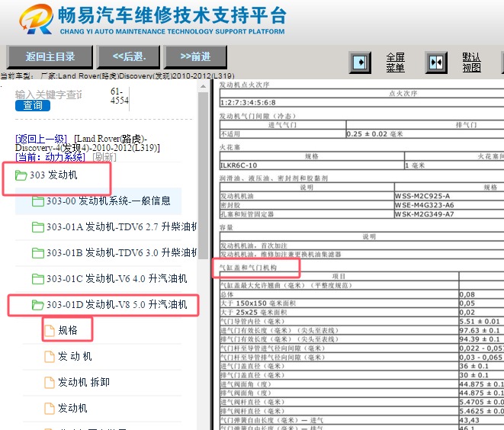Select 303-01D 发动机-V8 5.0 升汽油机 entry
504x430 pixels.
pyautogui.click(x=117, y=304)
